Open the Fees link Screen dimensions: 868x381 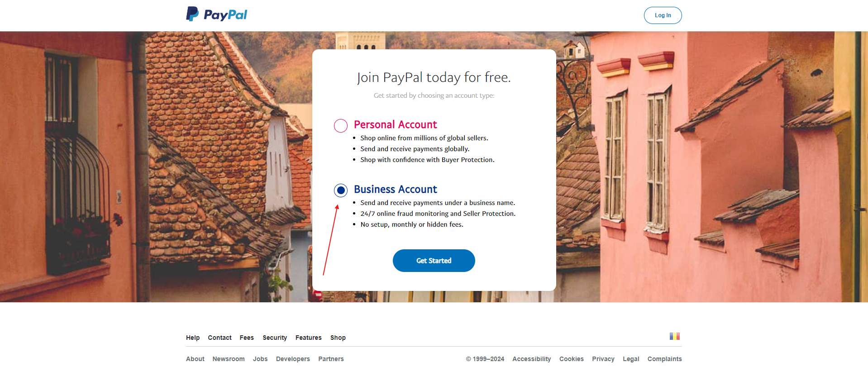point(247,338)
